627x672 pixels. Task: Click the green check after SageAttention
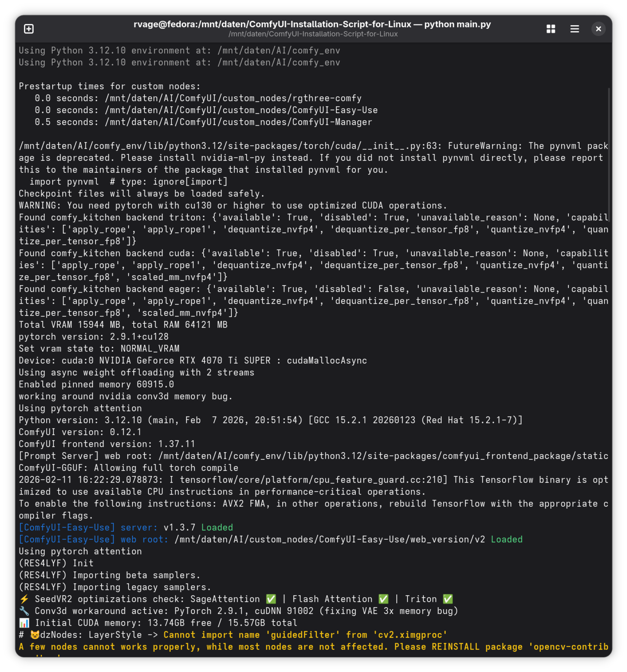(x=271, y=599)
